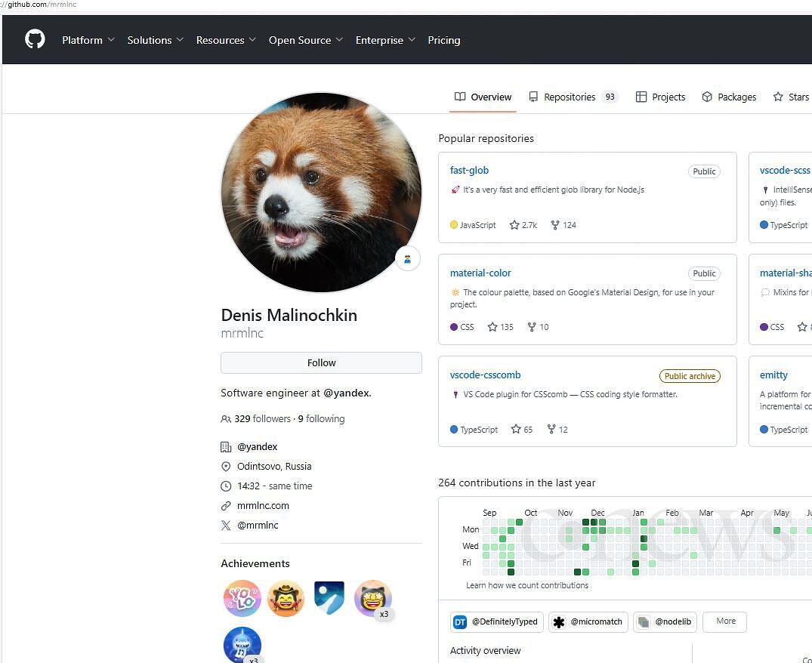Image resolution: width=812 pixels, height=663 pixels.
Task: Open the Projects tab
Action: (660, 97)
